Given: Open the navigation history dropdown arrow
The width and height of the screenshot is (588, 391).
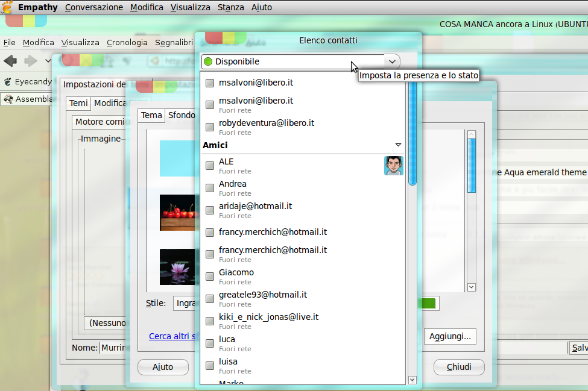Looking at the screenshot, I should (x=48, y=60).
